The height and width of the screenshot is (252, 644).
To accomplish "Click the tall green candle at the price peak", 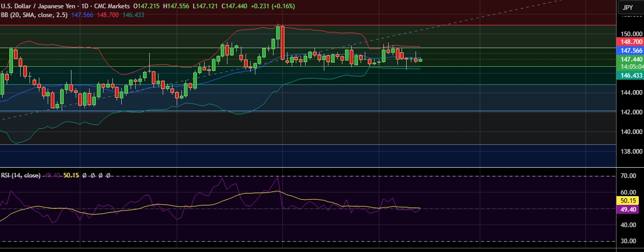I will (278, 33).
